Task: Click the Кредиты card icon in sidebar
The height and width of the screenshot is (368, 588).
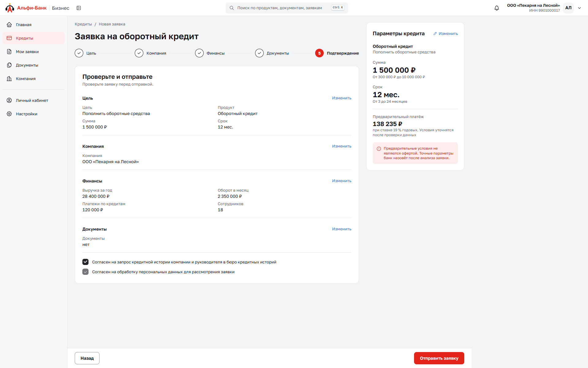Action: coord(9,38)
